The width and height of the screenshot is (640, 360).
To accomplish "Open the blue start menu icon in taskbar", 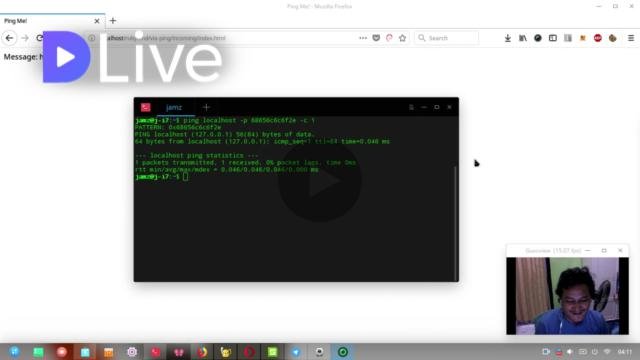I will pos(15,352).
